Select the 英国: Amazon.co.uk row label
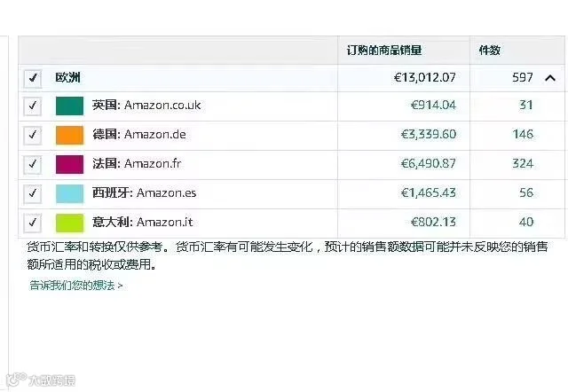Image resolution: width=568 pixels, height=392 pixels. [146, 105]
